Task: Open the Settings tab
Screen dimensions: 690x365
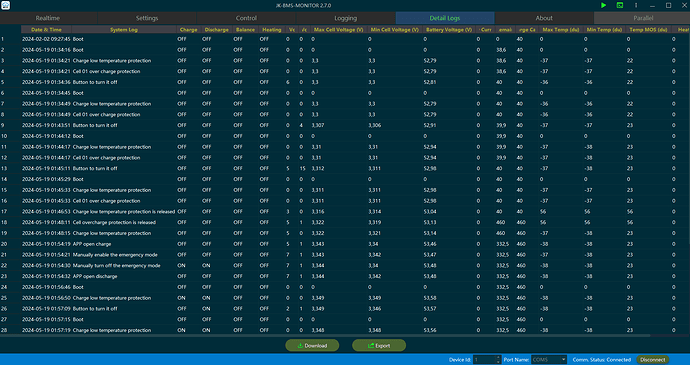Action: pos(147,18)
